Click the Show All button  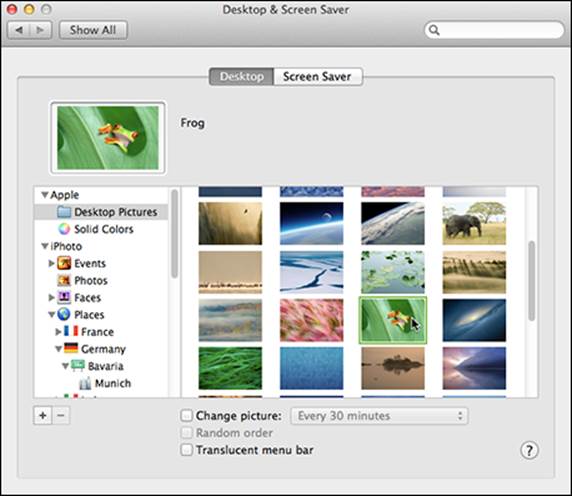pos(93,30)
